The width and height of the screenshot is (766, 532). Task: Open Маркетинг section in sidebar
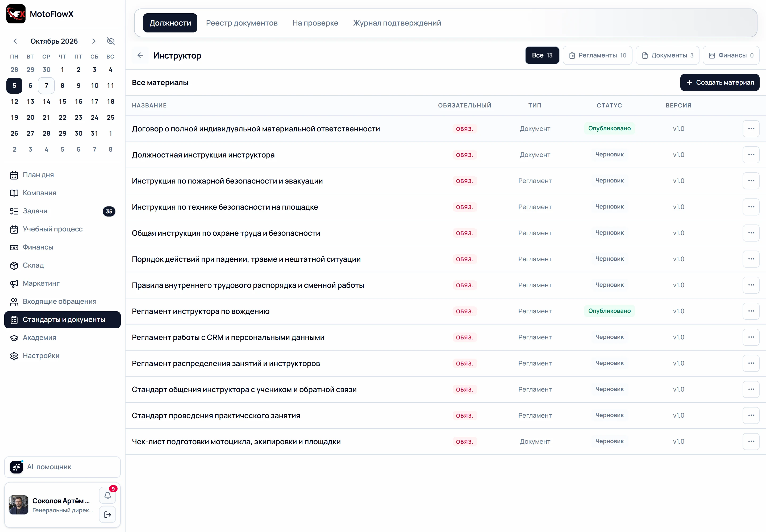62,283
